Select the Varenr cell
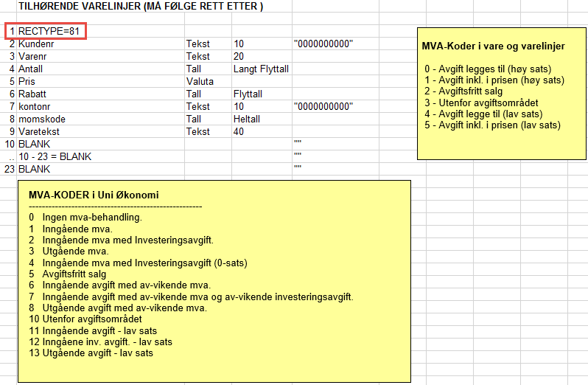Image resolution: width=588 pixels, height=385 pixels. click(x=35, y=57)
